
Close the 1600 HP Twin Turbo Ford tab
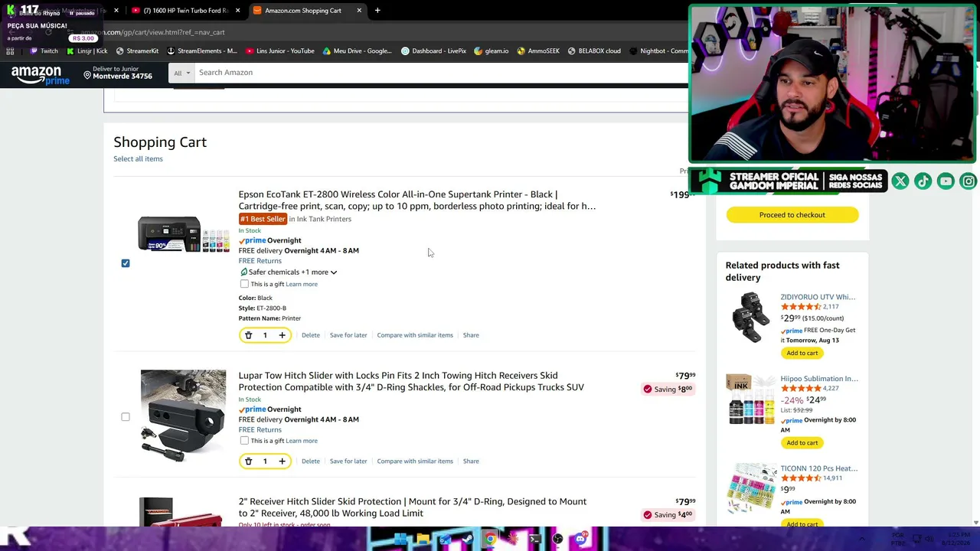tap(237, 11)
